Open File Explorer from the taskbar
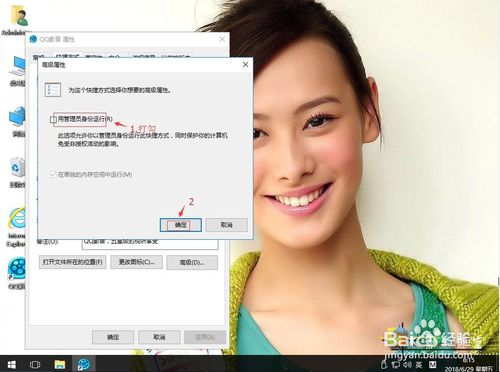Viewport: 500px width, 372px height. [x=60, y=364]
